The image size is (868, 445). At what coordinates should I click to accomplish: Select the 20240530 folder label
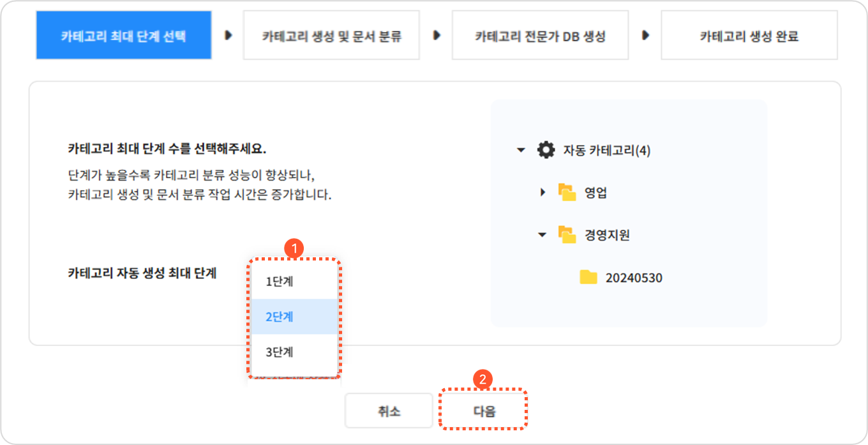(634, 278)
